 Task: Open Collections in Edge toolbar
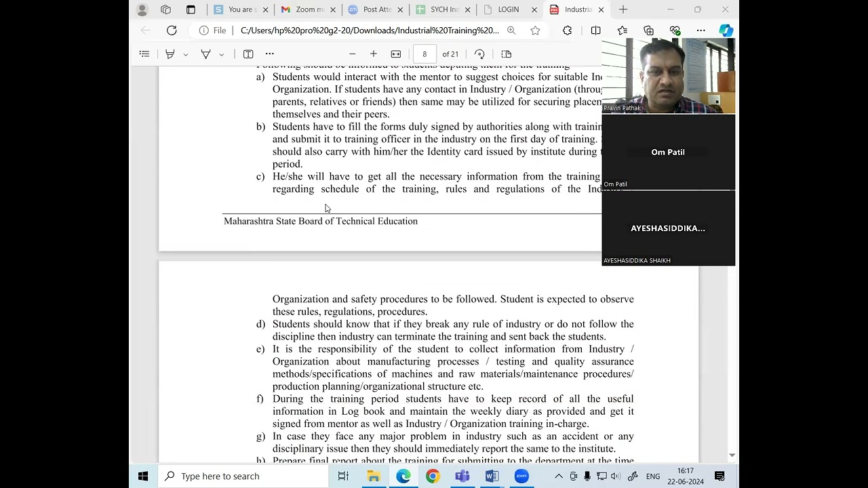coord(649,30)
